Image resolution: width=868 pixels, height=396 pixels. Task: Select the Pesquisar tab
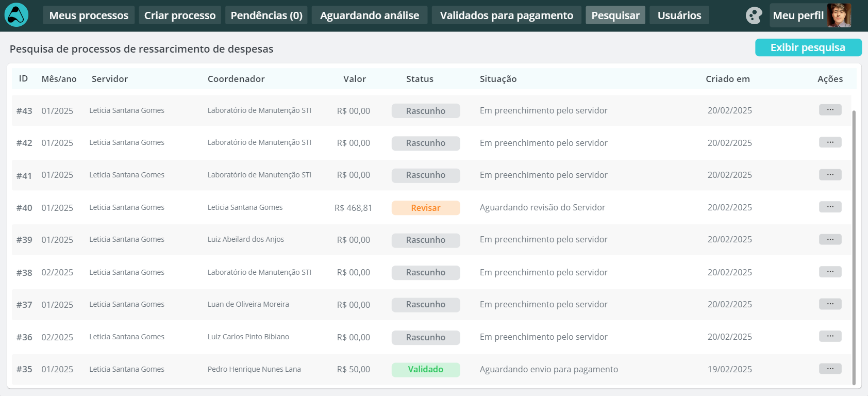(615, 15)
